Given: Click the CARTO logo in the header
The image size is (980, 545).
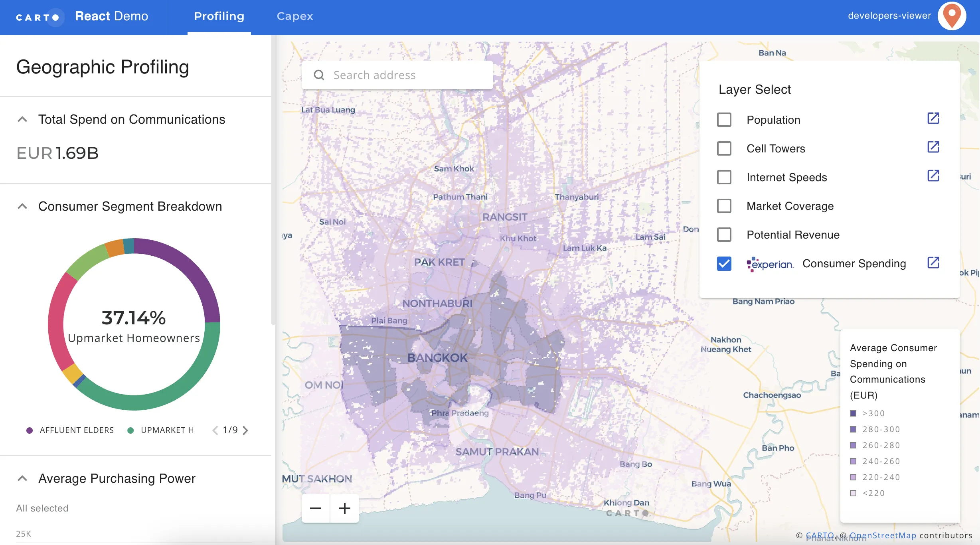Looking at the screenshot, I should point(39,17).
